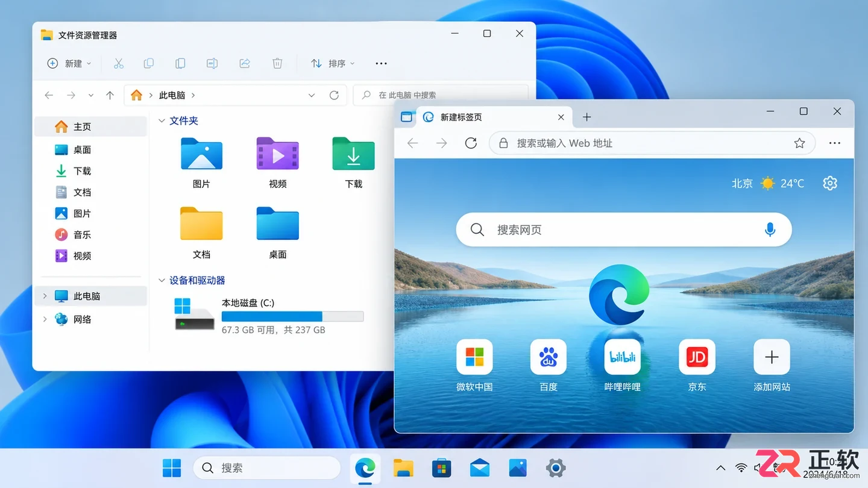Open the 百度 quick link
The height and width of the screenshot is (488, 868).
click(548, 365)
